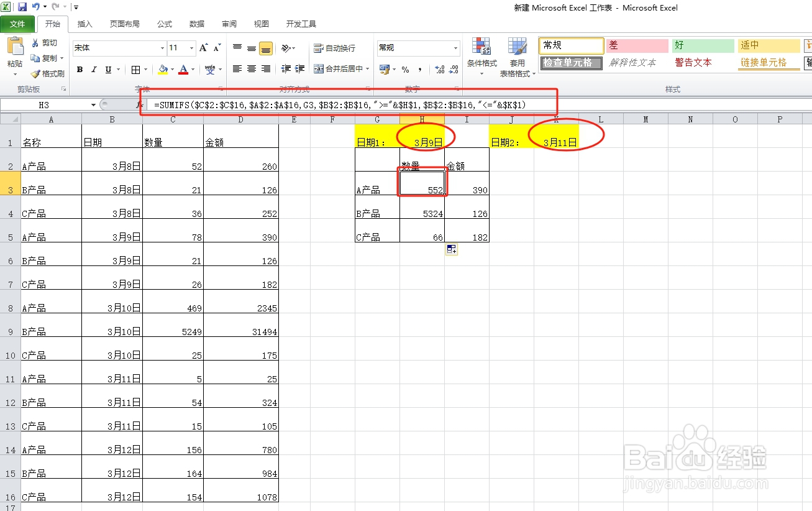This screenshot has height=511, width=812.
Task: Decrease font size with the small A
Action: 217,48
